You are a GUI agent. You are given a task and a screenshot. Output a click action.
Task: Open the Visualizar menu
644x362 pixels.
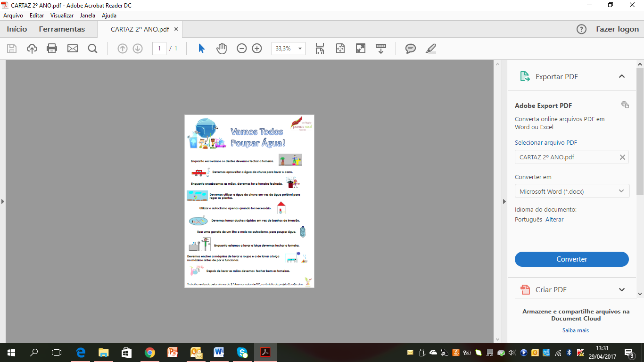(62, 16)
